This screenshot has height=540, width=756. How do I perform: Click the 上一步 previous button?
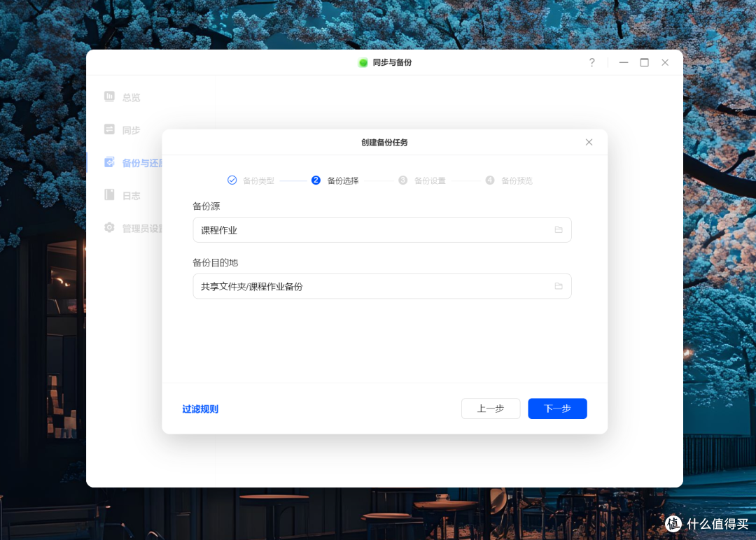tap(491, 408)
